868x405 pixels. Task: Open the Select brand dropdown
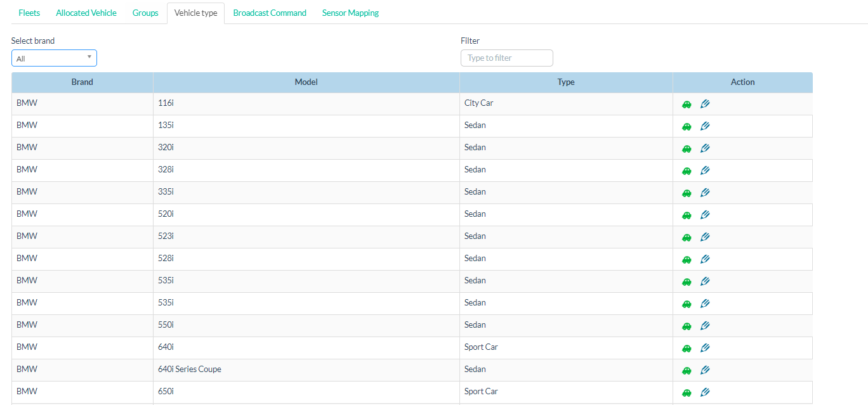point(54,58)
